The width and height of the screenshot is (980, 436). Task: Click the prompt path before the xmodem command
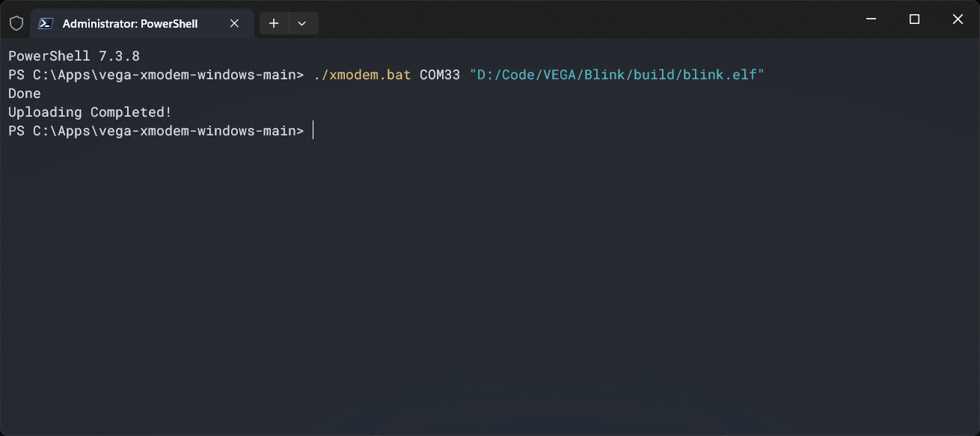pyautogui.click(x=156, y=75)
